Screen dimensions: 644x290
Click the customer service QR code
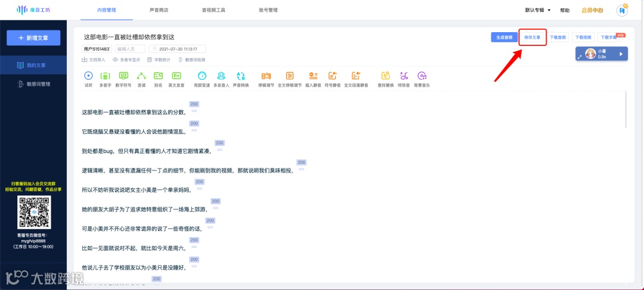pos(33,212)
